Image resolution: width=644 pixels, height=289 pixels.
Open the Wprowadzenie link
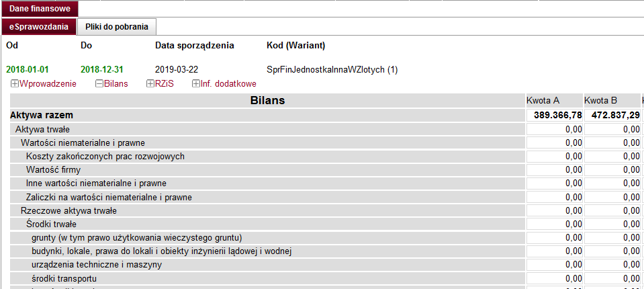(48, 84)
